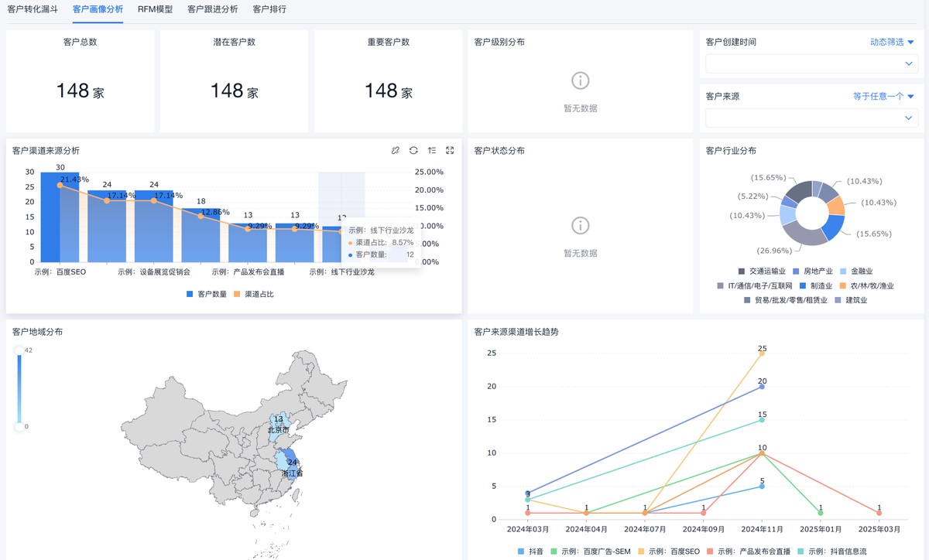
Task: Toggle 客户数量 legend in channel chart
Action: click(206, 294)
